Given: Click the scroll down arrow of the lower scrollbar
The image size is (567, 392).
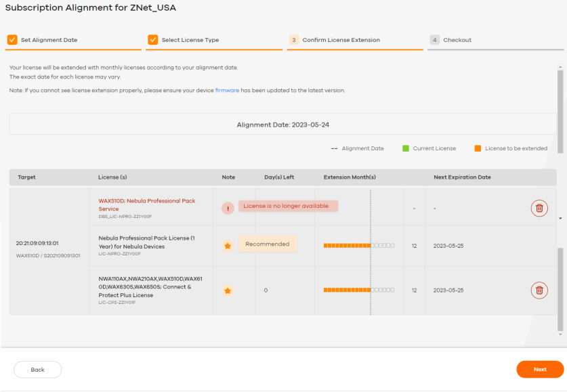Looking at the screenshot, I should [560, 334].
